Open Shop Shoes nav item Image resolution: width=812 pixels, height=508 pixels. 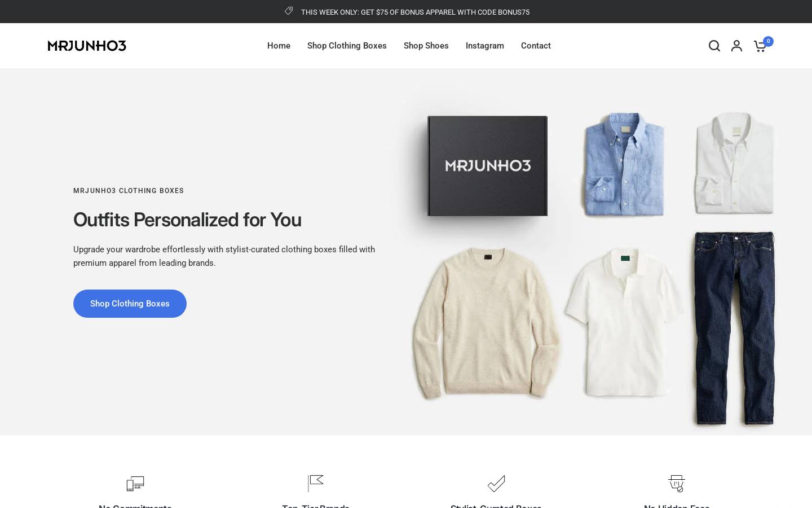click(x=426, y=46)
